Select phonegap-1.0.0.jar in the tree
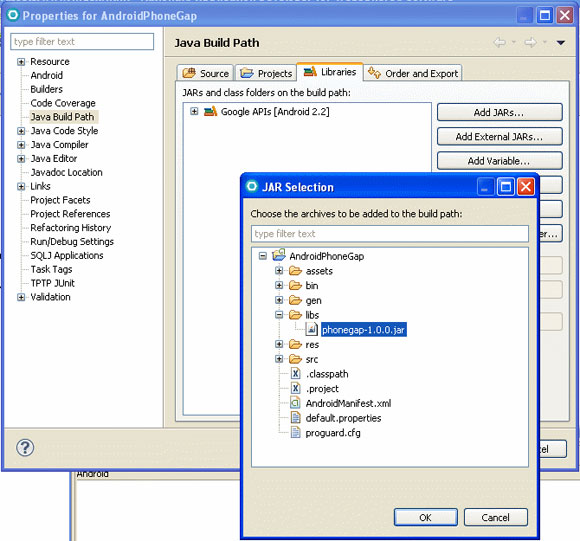Image resolution: width=580 pixels, height=541 pixels. point(364,329)
